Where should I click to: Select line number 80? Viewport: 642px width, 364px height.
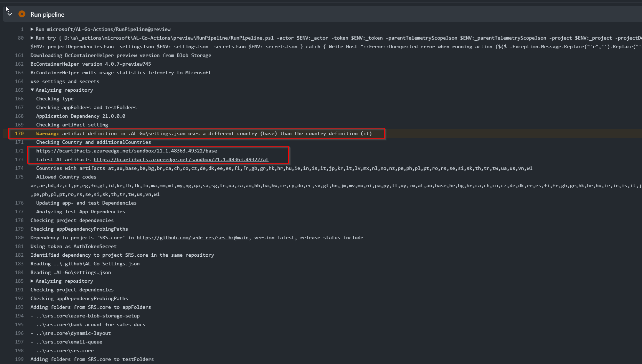(x=20, y=38)
